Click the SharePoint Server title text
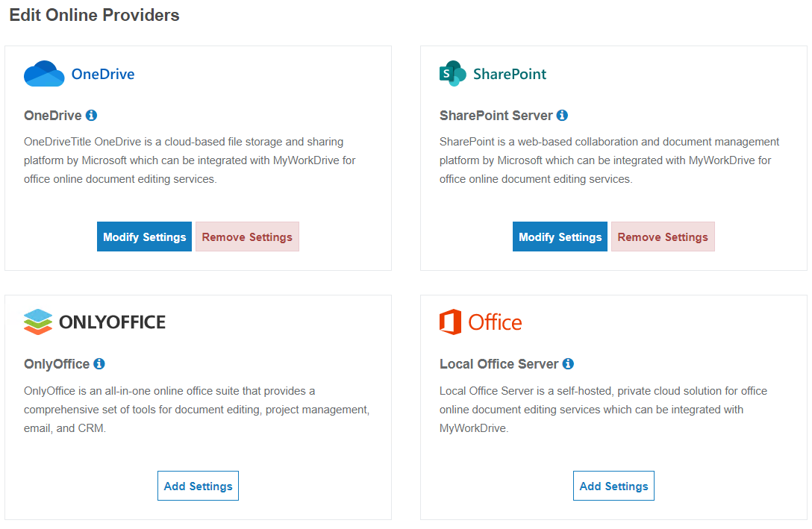Image resolution: width=812 pixels, height=529 pixels. [x=496, y=116]
